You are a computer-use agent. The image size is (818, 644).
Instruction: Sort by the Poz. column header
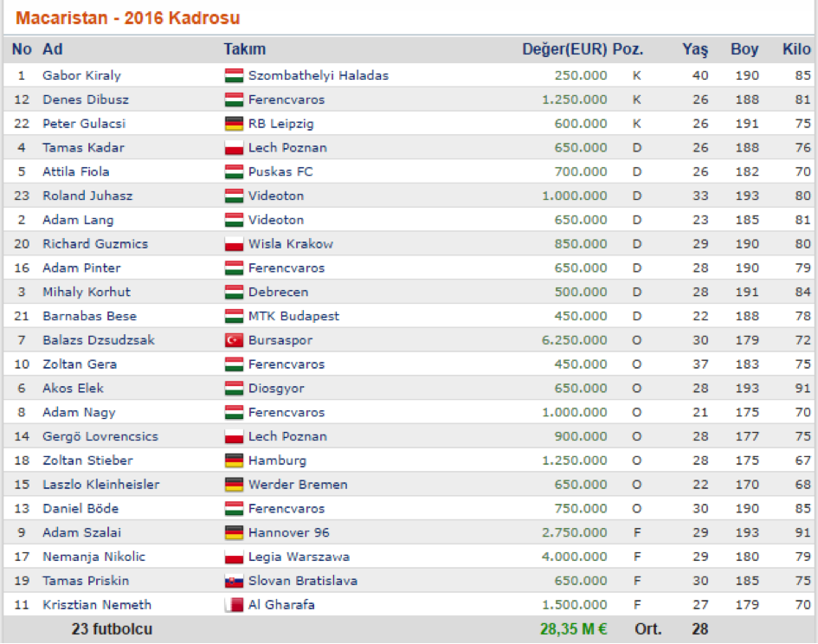(x=628, y=49)
